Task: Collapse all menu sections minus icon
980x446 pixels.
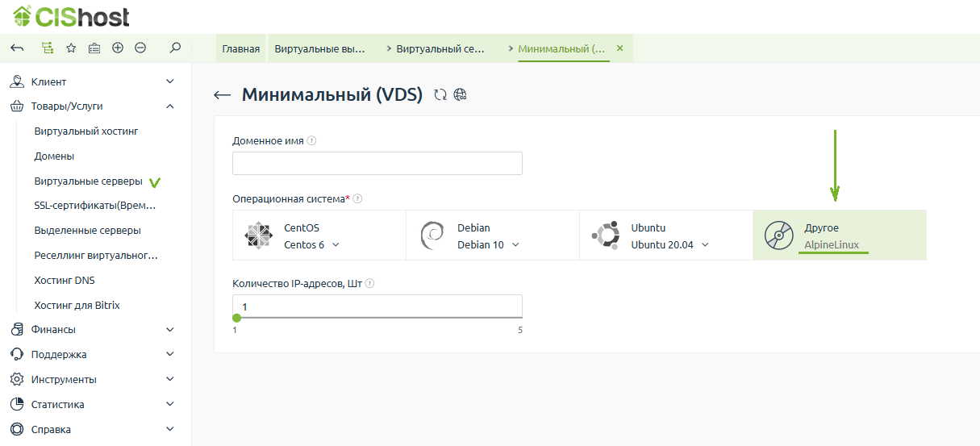Action: [x=140, y=48]
